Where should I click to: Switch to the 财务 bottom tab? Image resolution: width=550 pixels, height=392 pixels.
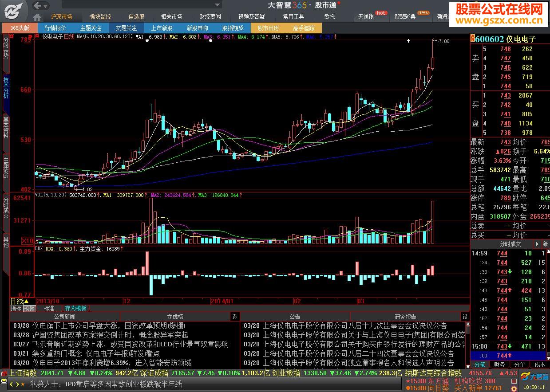point(499,365)
